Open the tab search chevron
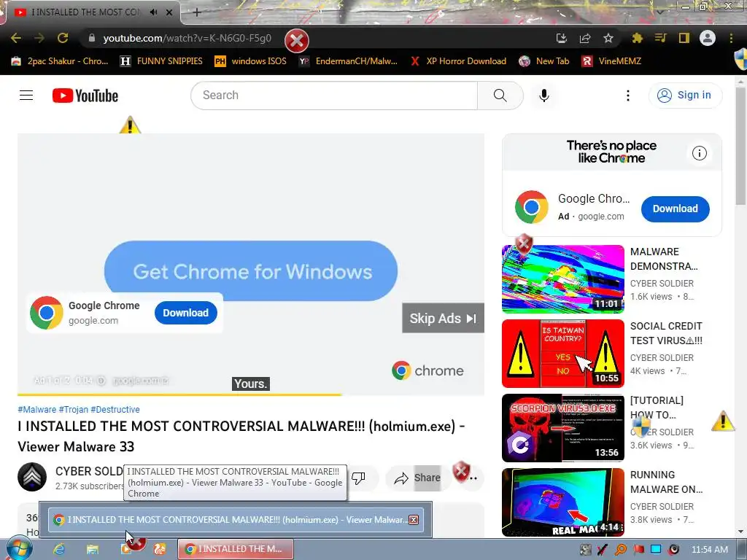This screenshot has width=747, height=560. [x=659, y=12]
